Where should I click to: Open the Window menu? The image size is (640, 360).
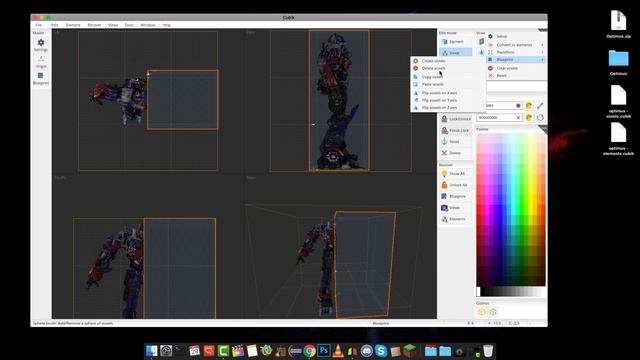click(148, 25)
